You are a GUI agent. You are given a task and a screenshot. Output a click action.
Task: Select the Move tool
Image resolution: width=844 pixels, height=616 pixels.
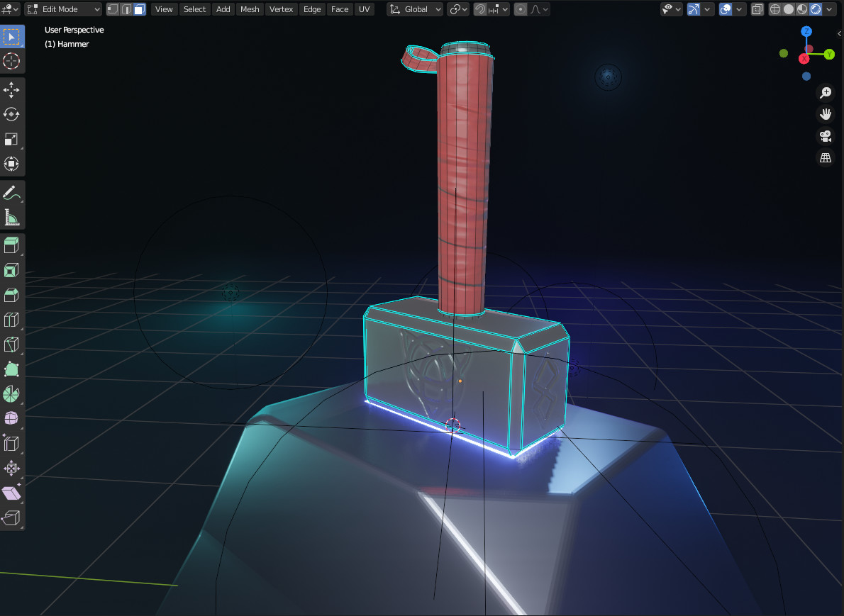click(x=12, y=89)
